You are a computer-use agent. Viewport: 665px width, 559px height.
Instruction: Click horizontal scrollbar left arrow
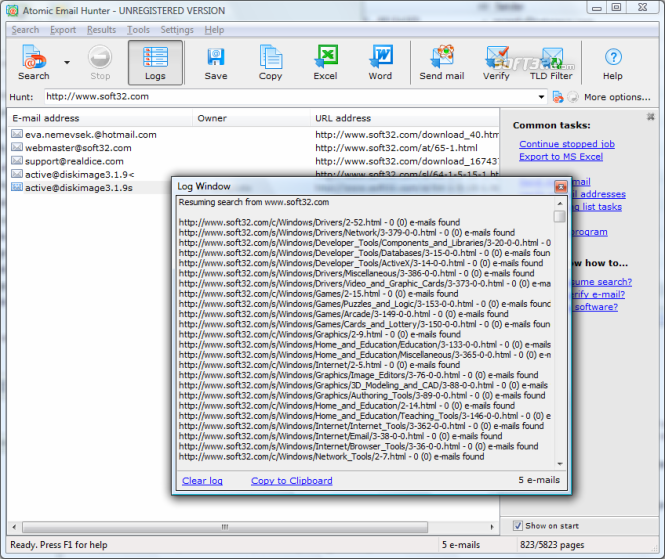[x=14, y=527]
